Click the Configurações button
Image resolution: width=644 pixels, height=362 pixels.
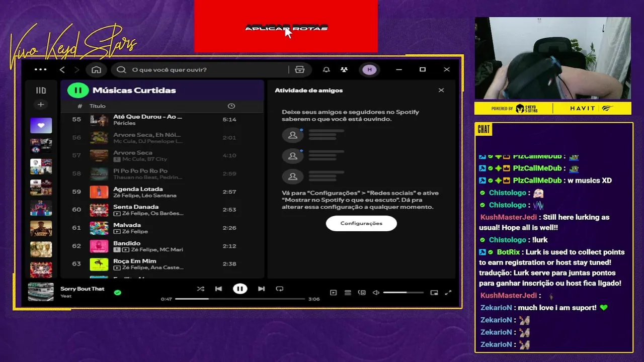click(x=361, y=223)
